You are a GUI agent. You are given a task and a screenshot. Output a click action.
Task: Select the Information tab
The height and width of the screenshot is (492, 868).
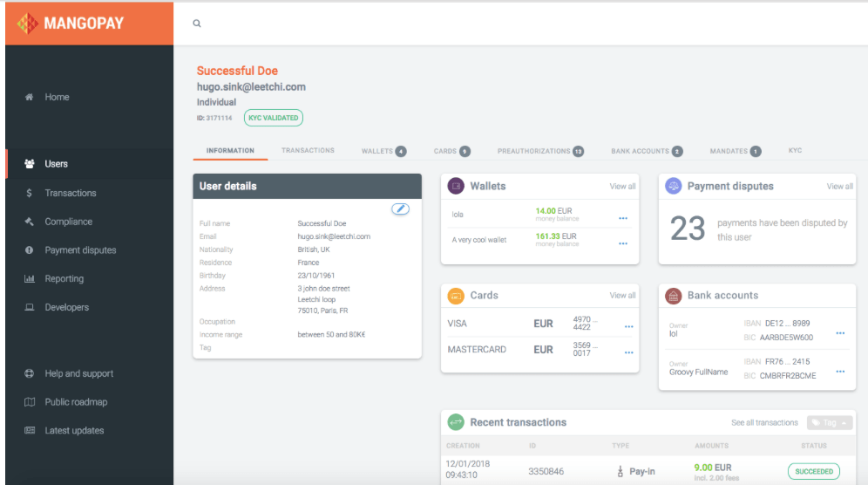click(230, 151)
